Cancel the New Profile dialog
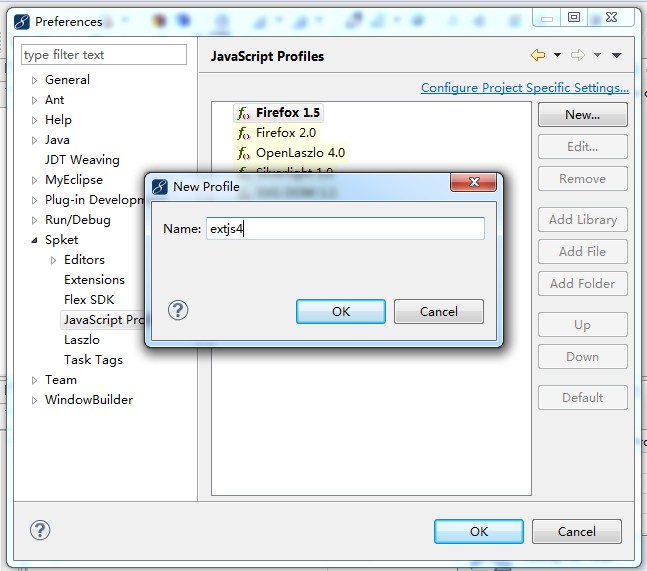 tap(439, 311)
